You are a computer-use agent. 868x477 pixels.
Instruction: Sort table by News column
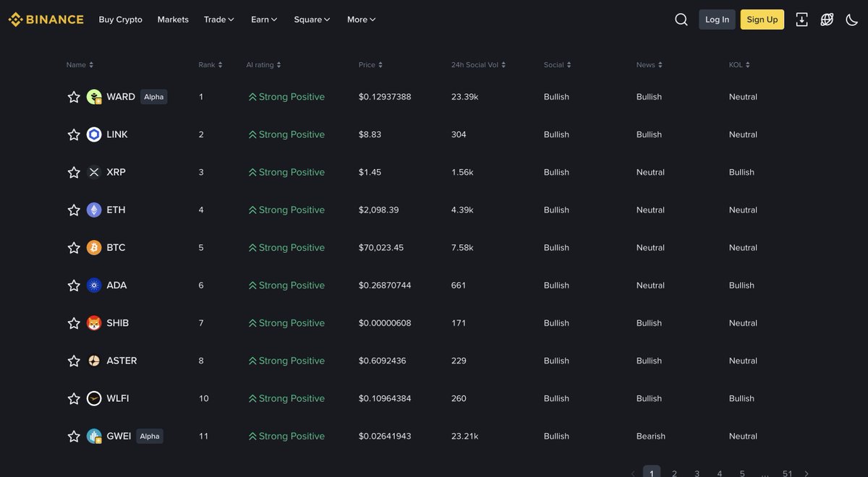coord(649,65)
